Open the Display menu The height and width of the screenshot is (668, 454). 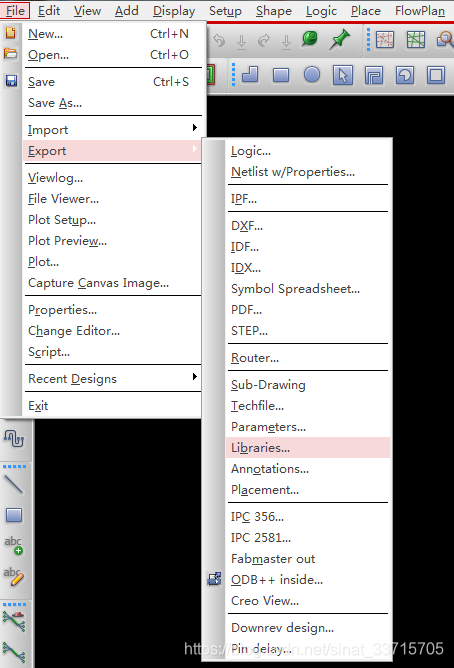pyautogui.click(x=174, y=11)
